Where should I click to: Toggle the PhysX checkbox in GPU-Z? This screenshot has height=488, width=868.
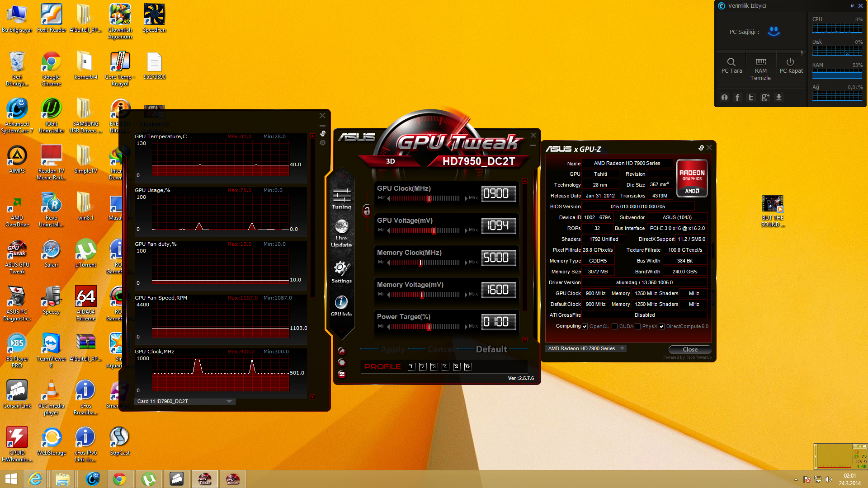point(637,327)
